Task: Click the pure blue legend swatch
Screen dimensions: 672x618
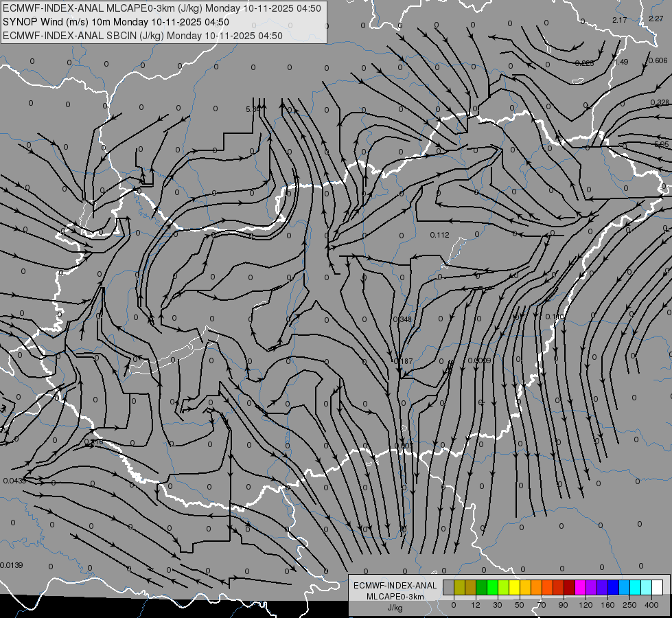Action: (x=613, y=587)
